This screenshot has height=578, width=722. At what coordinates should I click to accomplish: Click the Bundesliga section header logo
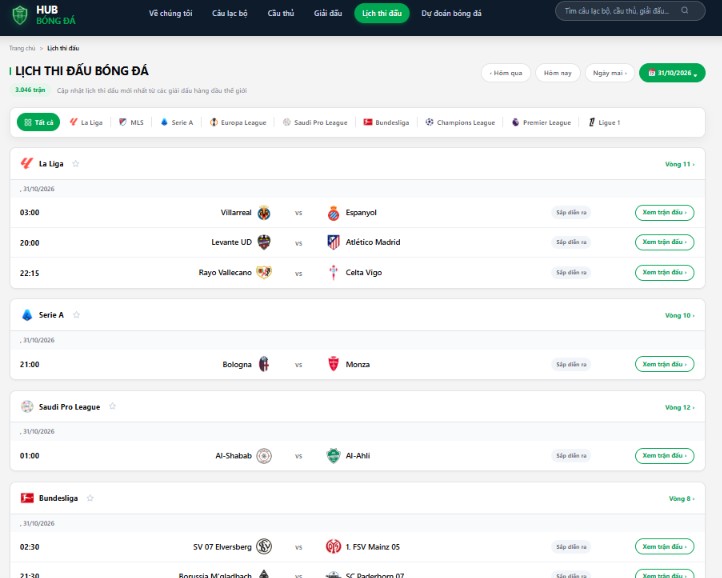point(27,498)
